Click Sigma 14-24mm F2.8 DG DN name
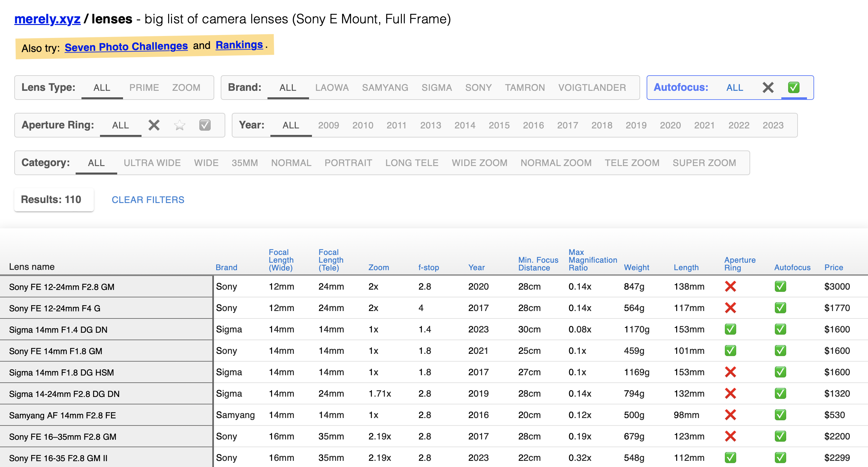The height and width of the screenshot is (467, 868). [64, 394]
